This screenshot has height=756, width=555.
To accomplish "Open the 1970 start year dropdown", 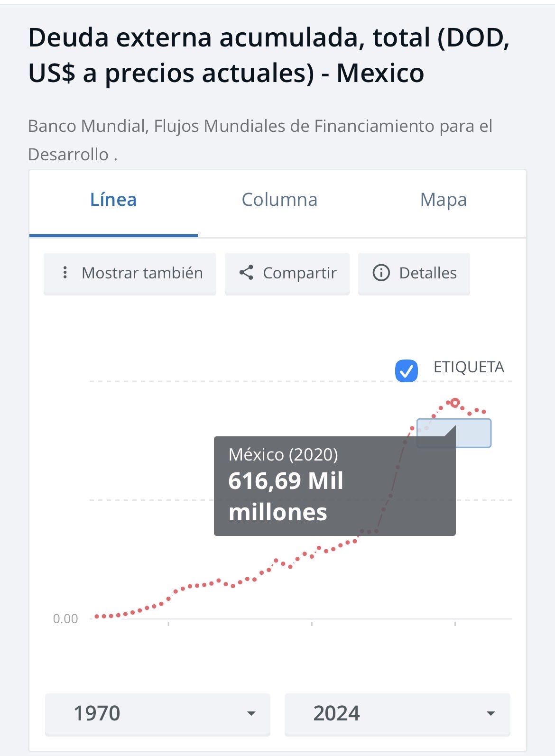I will pyautogui.click(x=157, y=713).
